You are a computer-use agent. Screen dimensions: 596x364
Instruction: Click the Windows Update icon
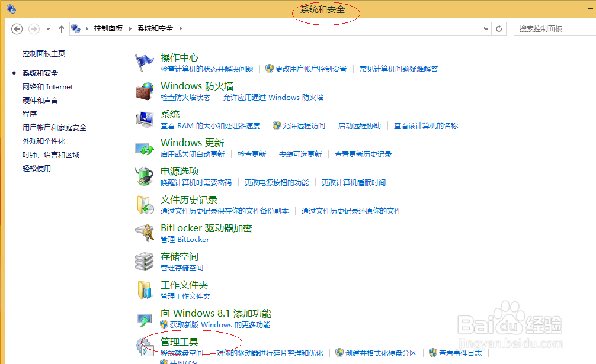point(145,149)
